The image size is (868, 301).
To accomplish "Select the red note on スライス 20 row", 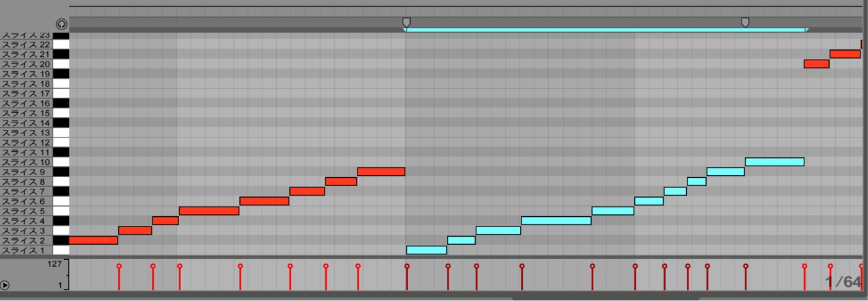I will click(x=817, y=64).
